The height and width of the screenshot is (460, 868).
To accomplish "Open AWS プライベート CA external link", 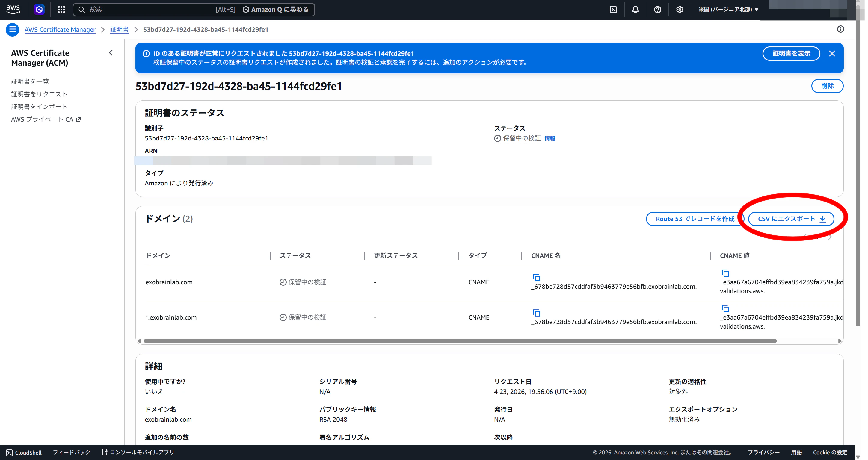I will click(46, 119).
